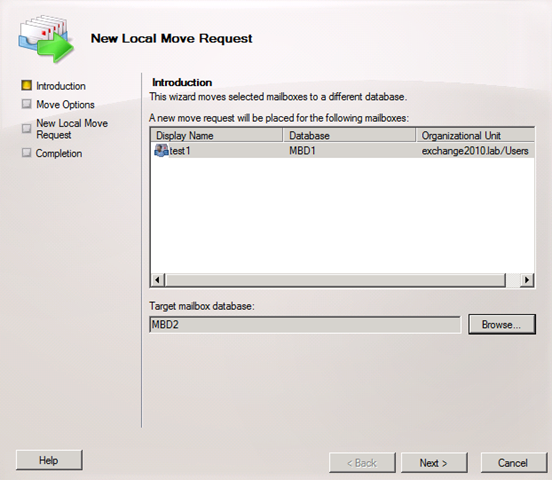Cancel the move request wizard
Viewport: 552px width, 480px height.
[513, 462]
